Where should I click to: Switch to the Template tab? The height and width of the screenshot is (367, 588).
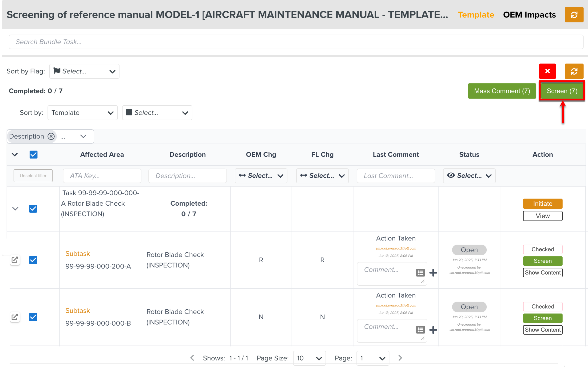click(x=476, y=15)
